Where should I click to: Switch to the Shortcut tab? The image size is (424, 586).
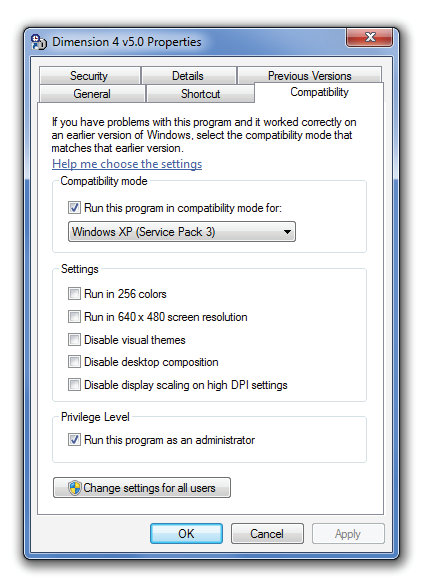pyautogui.click(x=200, y=93)
